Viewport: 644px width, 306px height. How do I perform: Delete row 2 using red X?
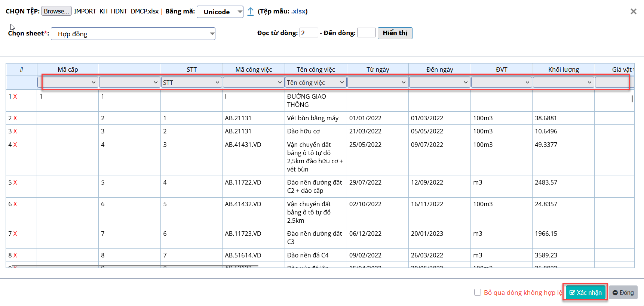tap(15, 118)
